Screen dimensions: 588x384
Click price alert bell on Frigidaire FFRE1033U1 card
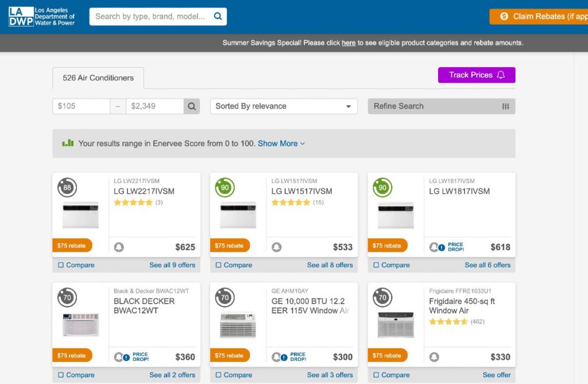pyautogui.click(x=434, y=357)
